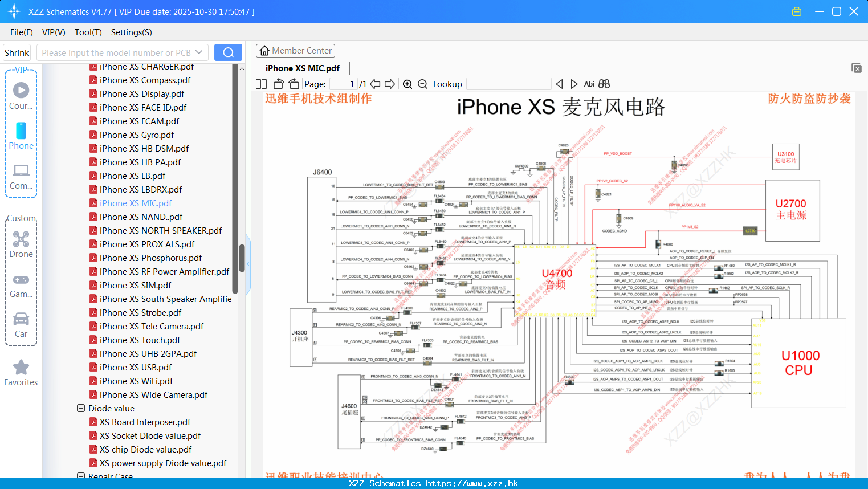Image resolution: width=868 pixels, height=489 pixels.
Task: Open iPhone XS Tele Camera.pdf
Action: coord(152,327)
